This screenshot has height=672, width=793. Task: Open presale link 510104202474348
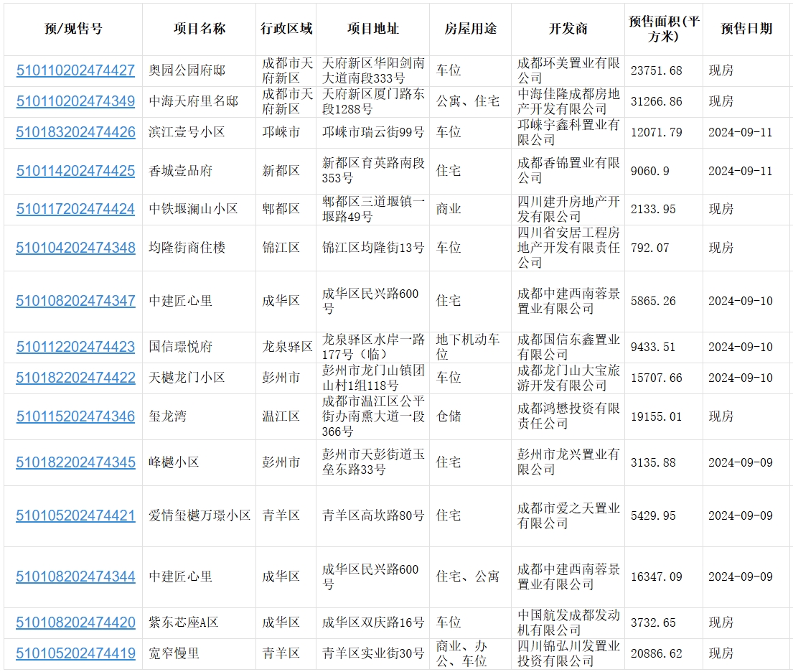click(75, 248)
